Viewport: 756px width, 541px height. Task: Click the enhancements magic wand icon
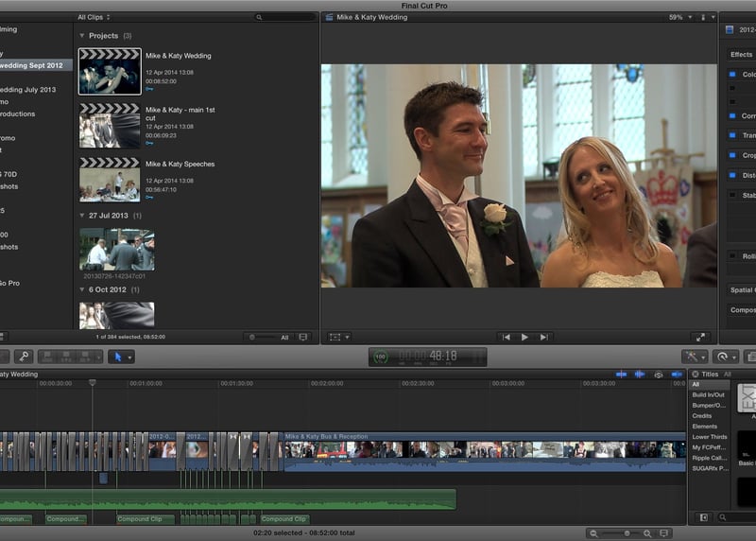[693, 357]
